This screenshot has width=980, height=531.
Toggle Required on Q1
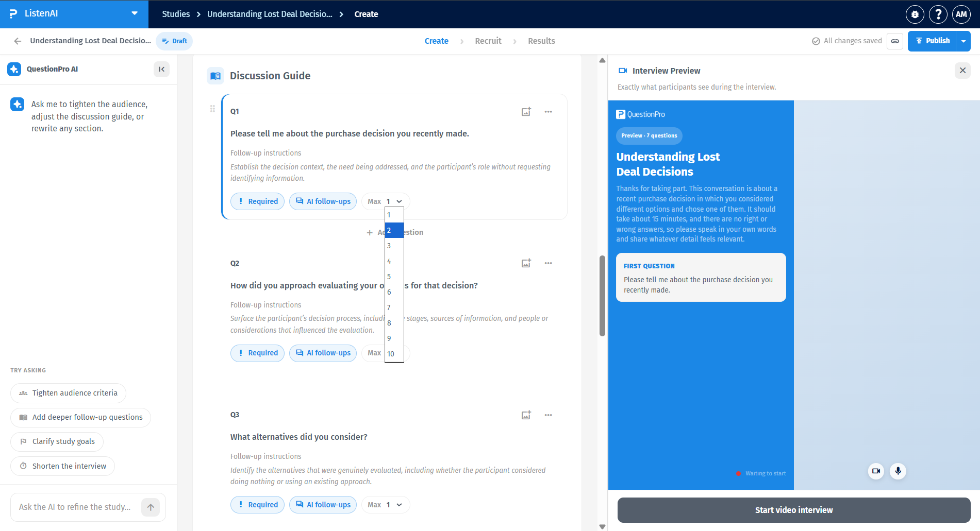pyautogui.click(x=257, y=201)
